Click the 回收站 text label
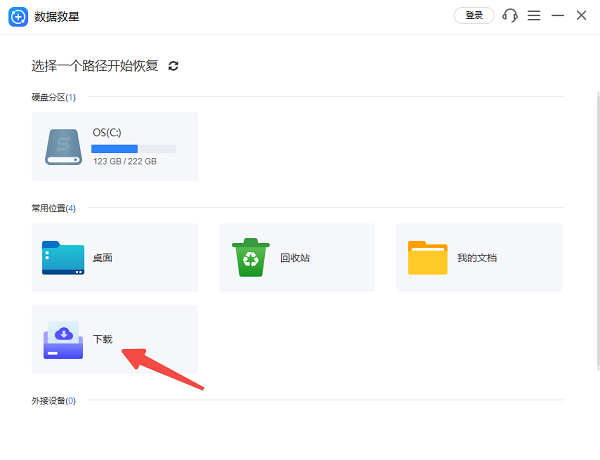600x460 pixels. coord(294,258)
